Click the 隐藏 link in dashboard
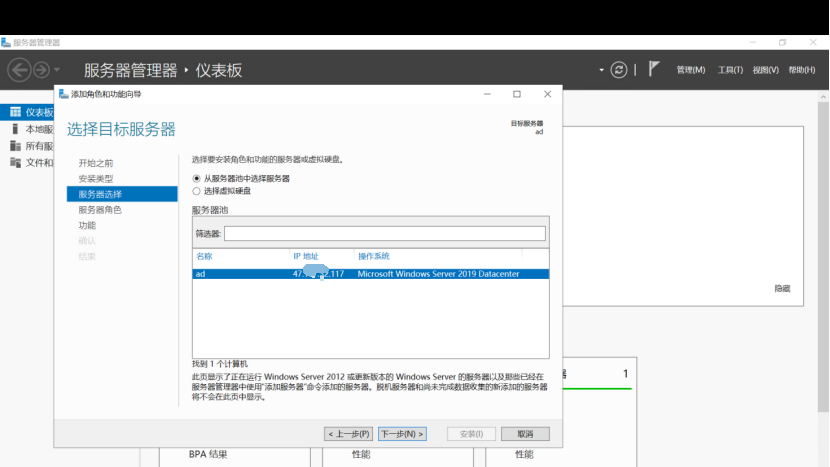The width and height of the screenshot is (830, 467). point(782,289)
